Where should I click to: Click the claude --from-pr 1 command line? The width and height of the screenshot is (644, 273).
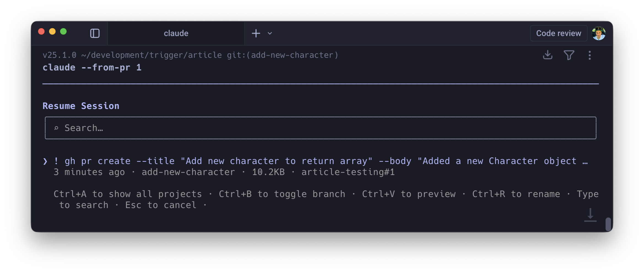click(x=92, y=67)
